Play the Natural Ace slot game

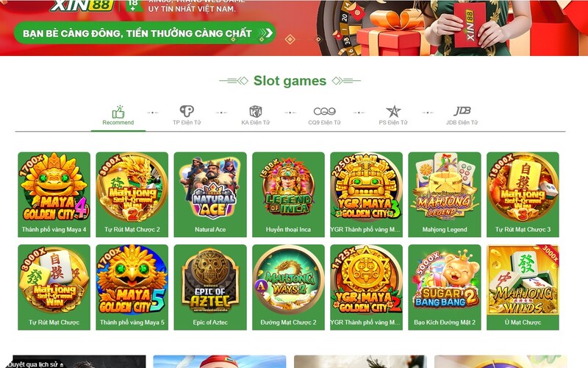click(210, 194)
